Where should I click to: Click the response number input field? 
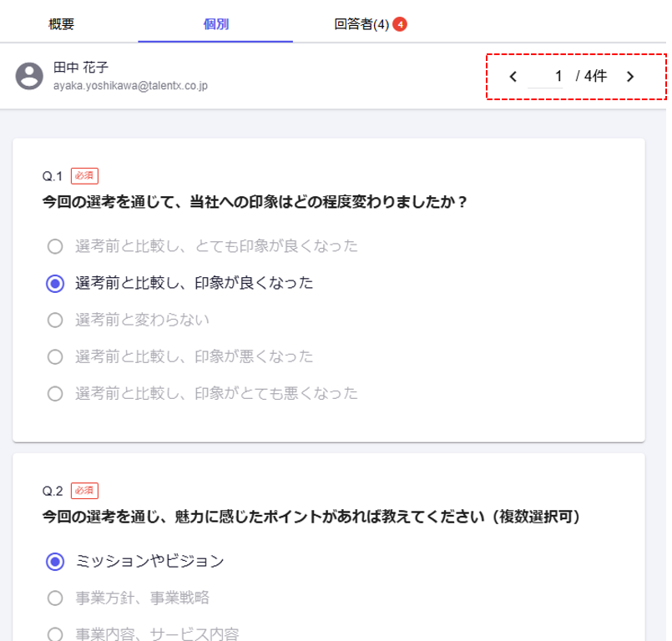(547, 77)
